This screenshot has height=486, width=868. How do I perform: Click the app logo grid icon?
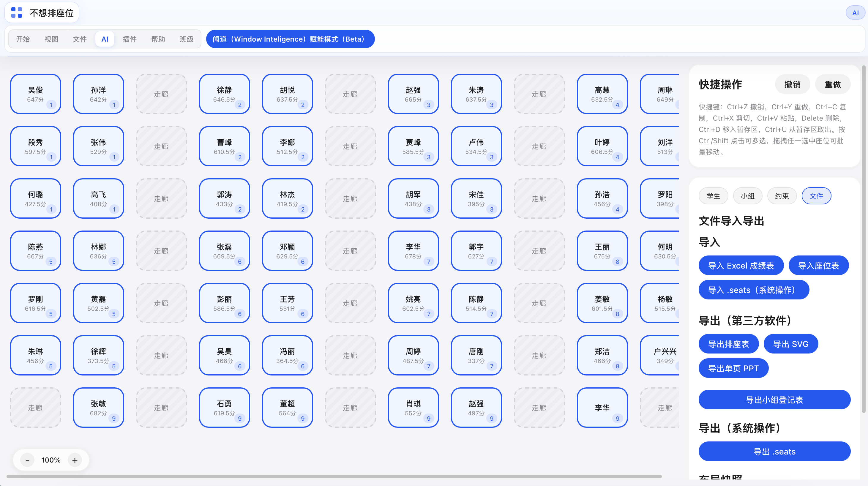coord(17,12)
